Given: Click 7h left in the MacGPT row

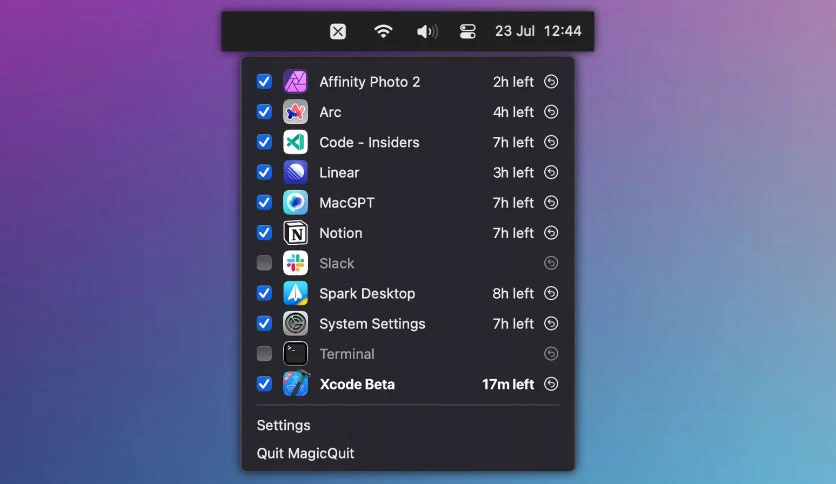Looking at the screenshot, I should 513,203.
